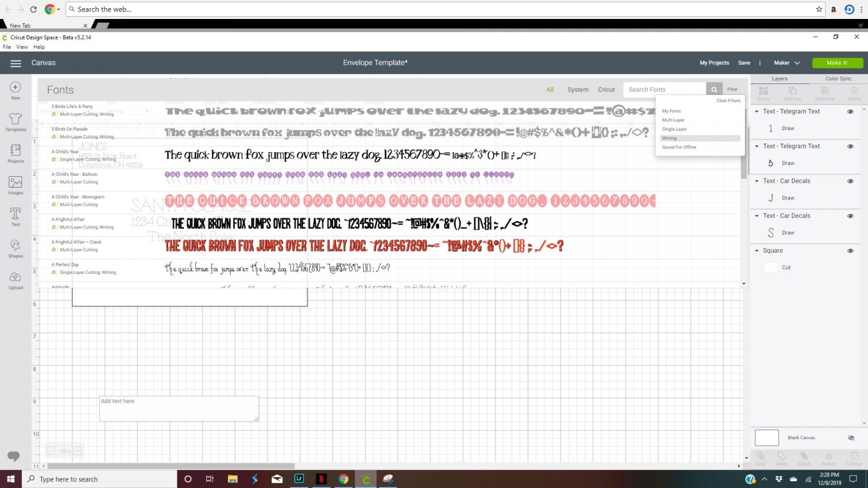
Task: Open the Templates panel
Action: tap(15, 121)
